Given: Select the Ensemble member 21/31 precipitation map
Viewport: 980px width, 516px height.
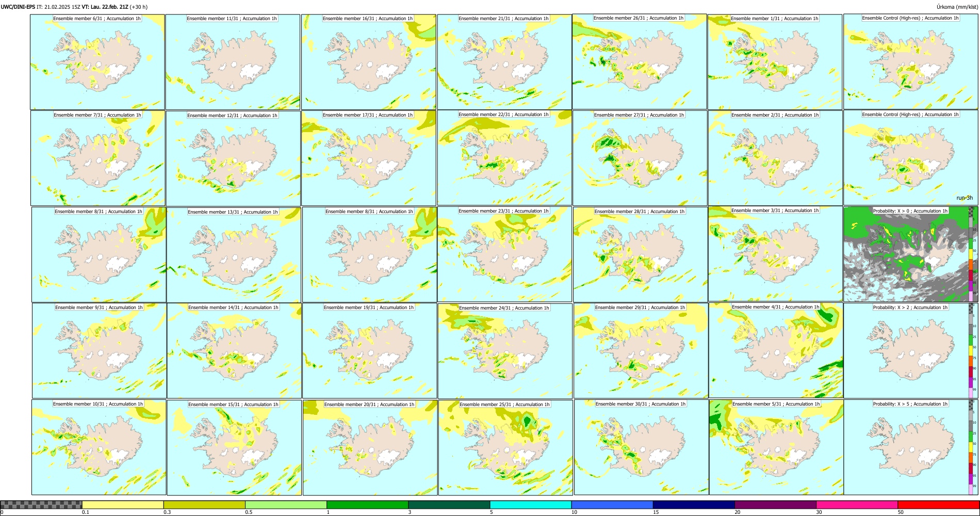Looking at the screenshot, I should 504,62.
